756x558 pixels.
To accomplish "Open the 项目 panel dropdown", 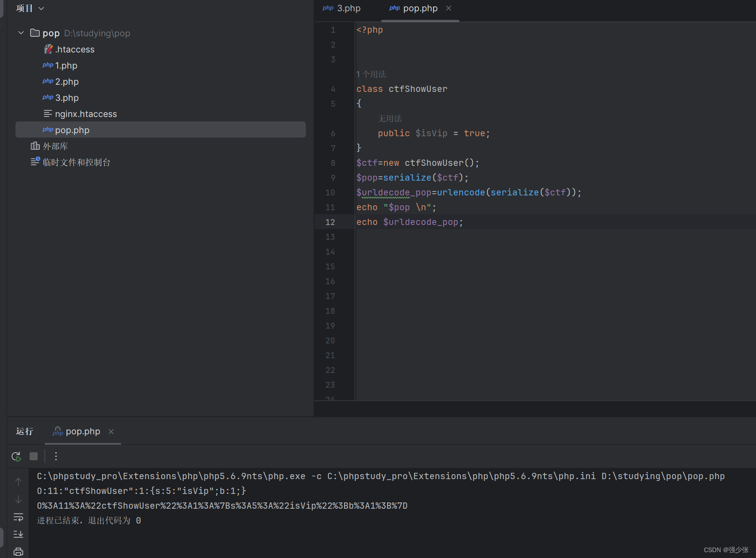I will (30, 8).
